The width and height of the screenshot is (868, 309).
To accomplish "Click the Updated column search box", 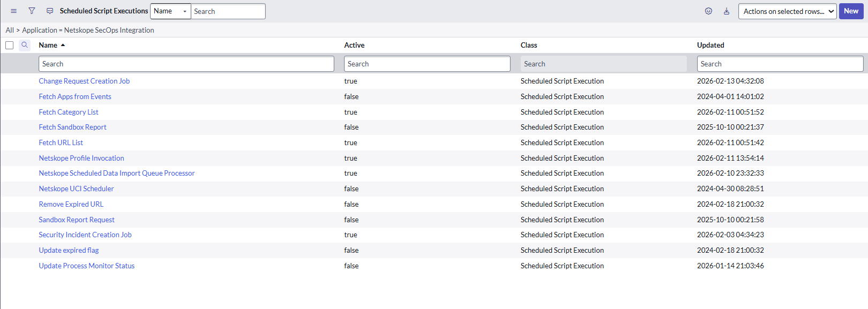I will [780, 64].
